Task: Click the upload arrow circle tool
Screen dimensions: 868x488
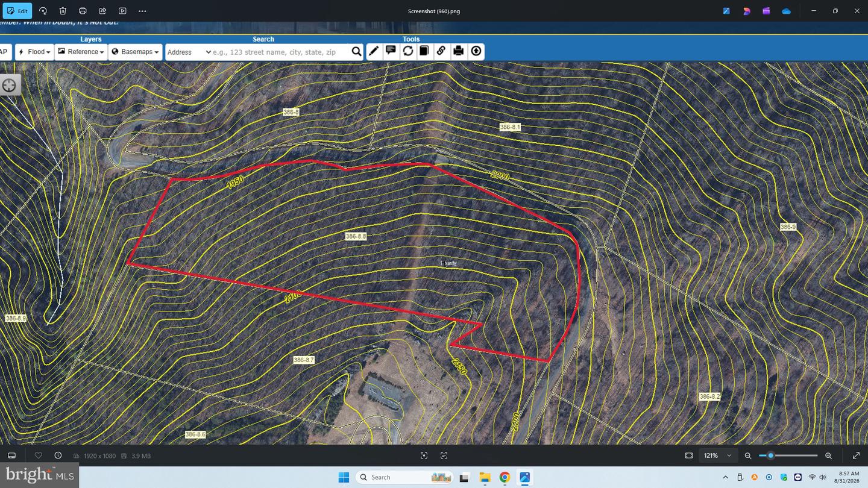Action: 476,51
